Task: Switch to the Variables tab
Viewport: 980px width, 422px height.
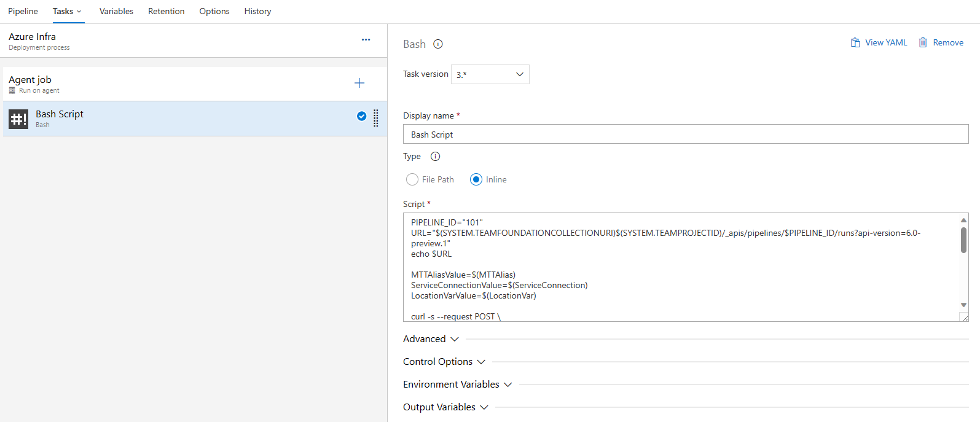Action: point(116,11)
